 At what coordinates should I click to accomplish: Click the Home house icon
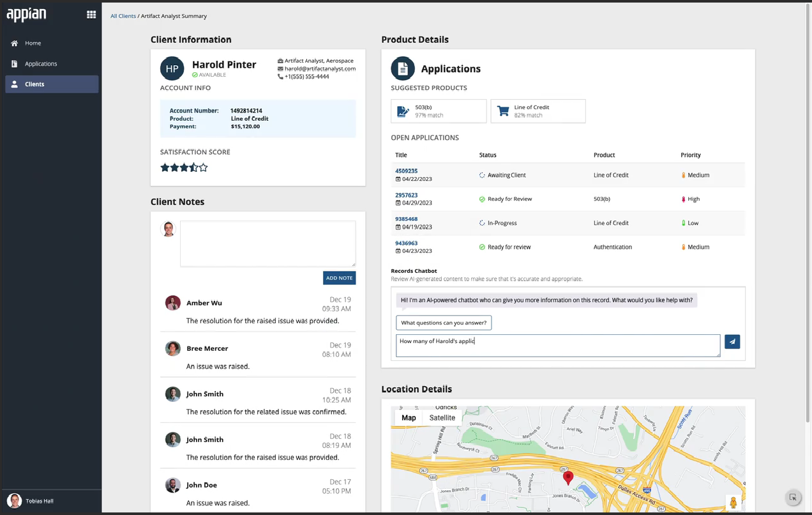(14, 43)
